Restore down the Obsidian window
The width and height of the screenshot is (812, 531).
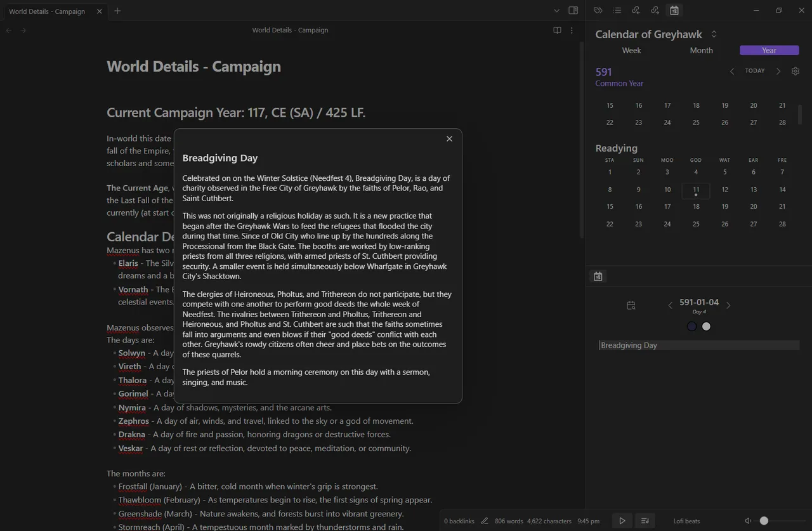coord(779,11)
